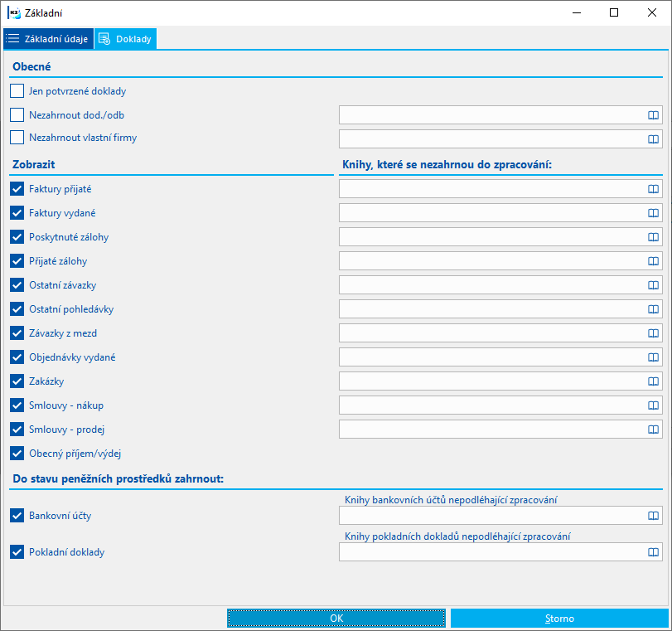
Task: Uncheck Obecný příjem/výdej checkbox
Action: [x=17, y=453]
